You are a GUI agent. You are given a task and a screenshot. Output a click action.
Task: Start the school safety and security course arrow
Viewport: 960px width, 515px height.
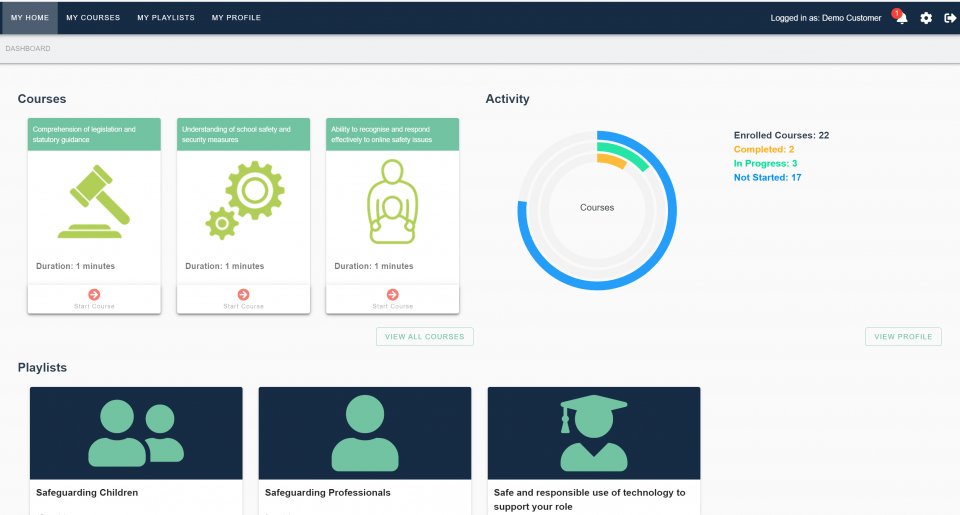pos(243,295)
